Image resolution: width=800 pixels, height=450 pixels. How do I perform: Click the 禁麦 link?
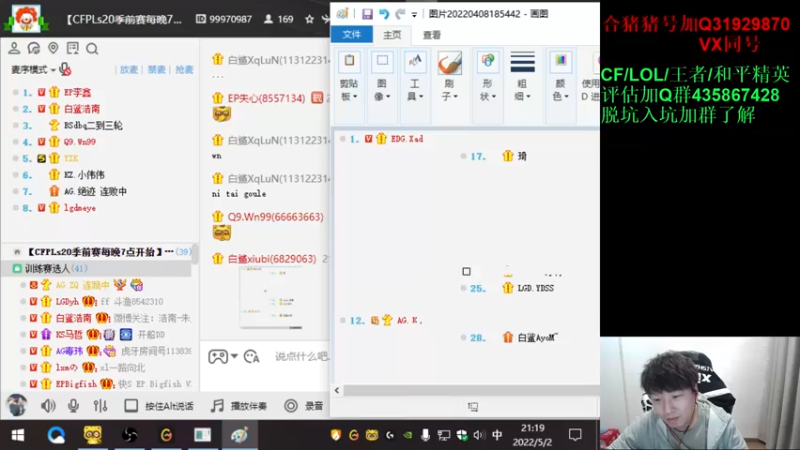tap(156, 69)
